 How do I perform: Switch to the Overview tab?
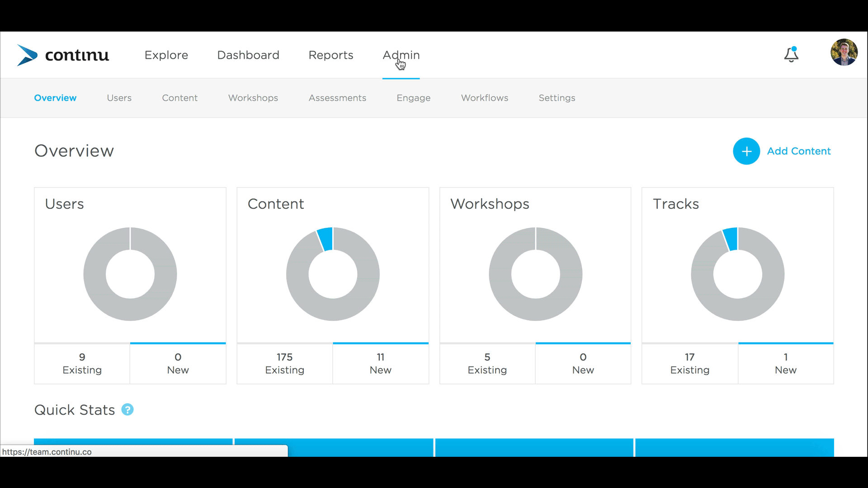pos(55,98)
